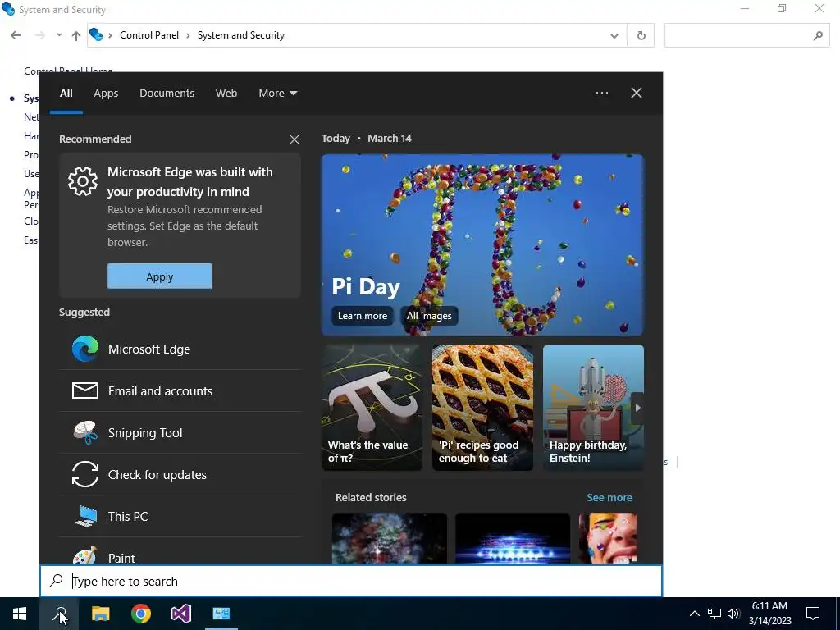Screen dimensions: 840x630
Task: Open Visual Studio from taskbar
Action: tap(181, 614)
